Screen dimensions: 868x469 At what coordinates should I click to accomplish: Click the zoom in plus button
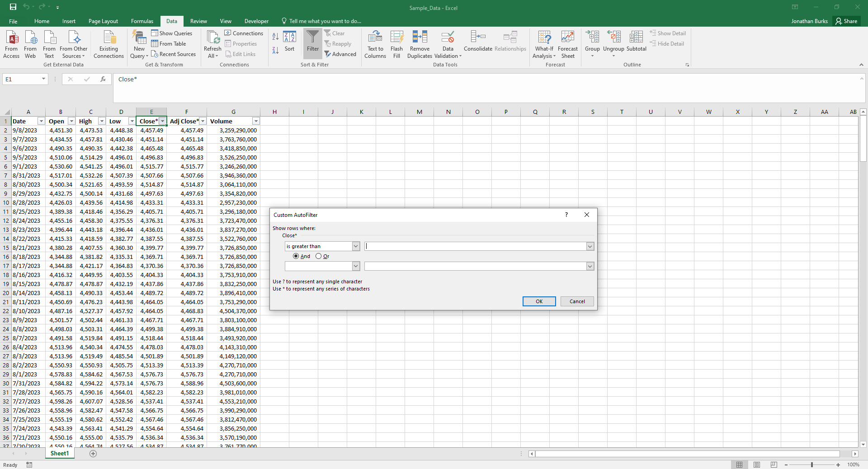[x=838, y=464]
